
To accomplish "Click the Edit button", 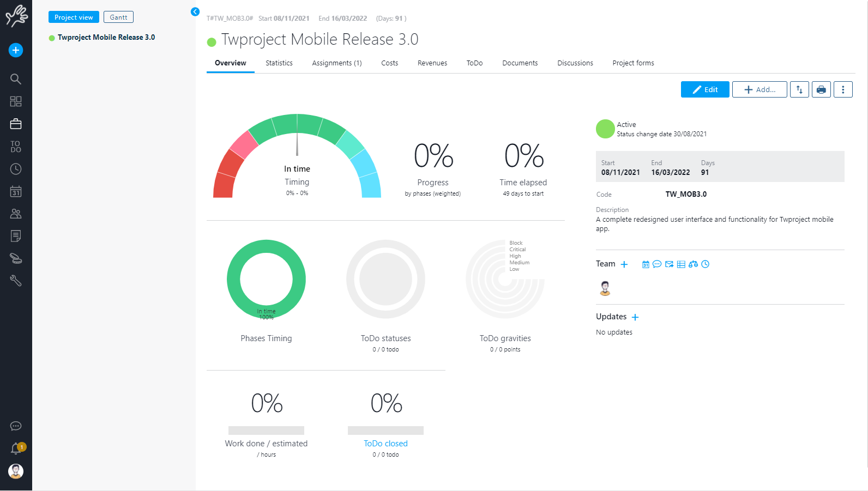I will [705, 89].
